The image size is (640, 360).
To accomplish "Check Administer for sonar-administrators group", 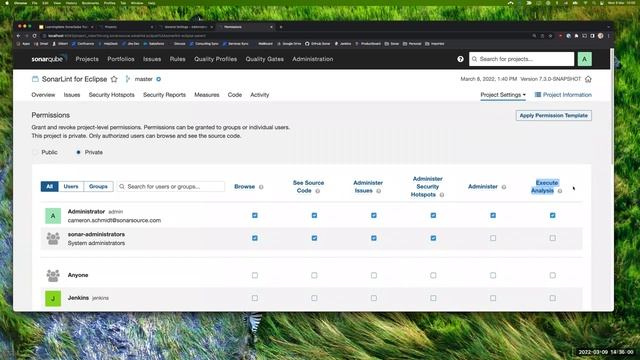I will [x=493, y=238].
